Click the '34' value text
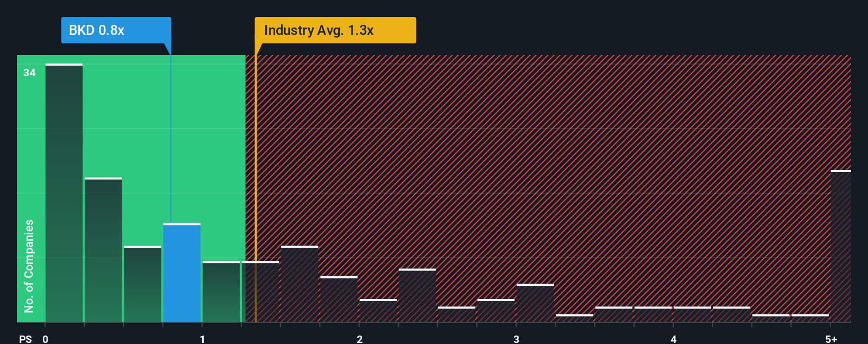This screenshot has height=344, width=868. 30,73
